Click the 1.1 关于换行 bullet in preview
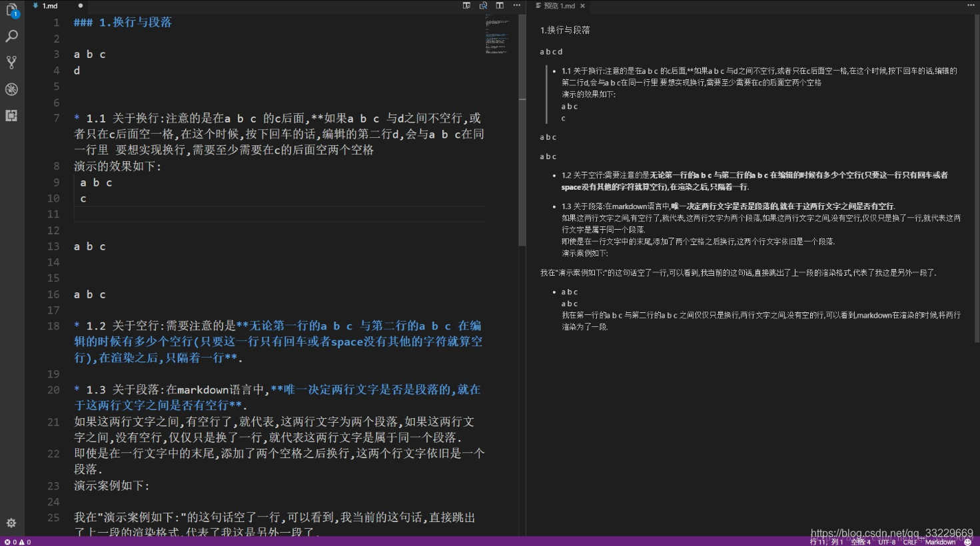The width and height of the screenshot is (980, 546). tap(759, 95)
